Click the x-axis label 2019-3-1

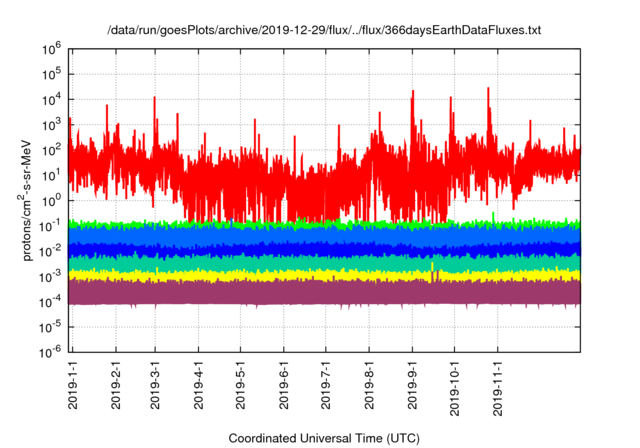pyautogui.click(x=155, y=388)
